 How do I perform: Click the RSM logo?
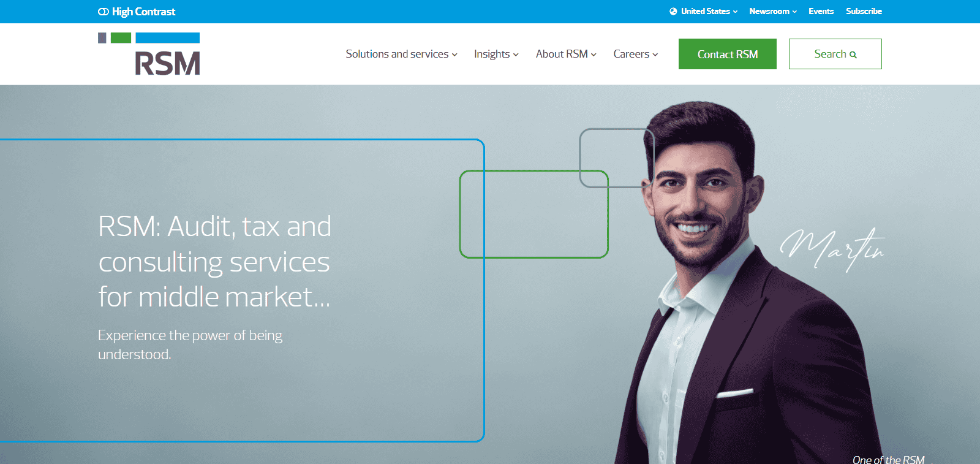point(149,54)
